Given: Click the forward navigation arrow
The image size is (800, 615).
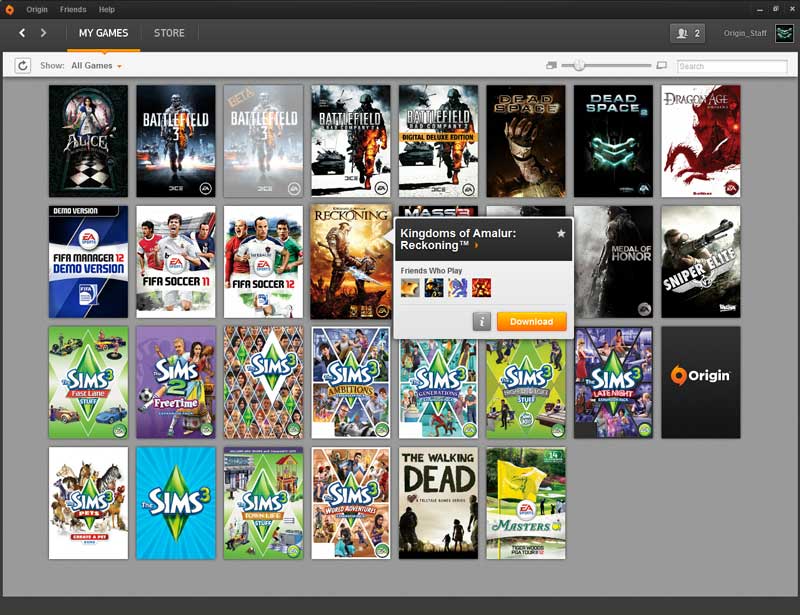Looking at the screenshot, I should click(43, 33).
